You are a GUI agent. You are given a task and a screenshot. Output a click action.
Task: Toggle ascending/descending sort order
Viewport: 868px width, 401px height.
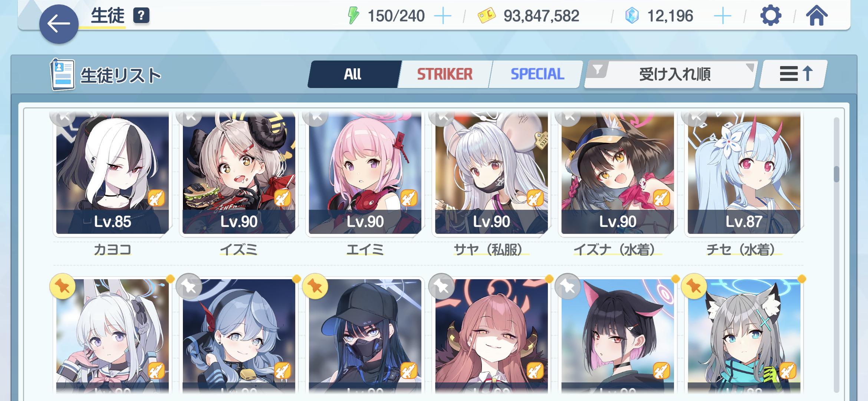pos(793,74)
